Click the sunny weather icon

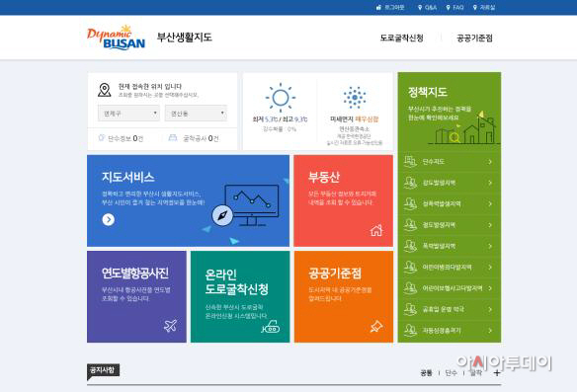pos(281,98)
